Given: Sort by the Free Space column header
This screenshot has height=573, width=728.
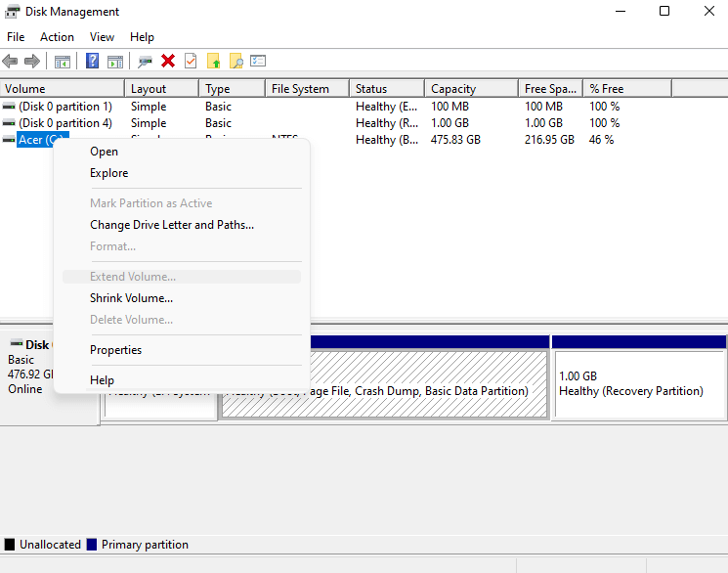Looking at the screenshot, I should [551, 89].
